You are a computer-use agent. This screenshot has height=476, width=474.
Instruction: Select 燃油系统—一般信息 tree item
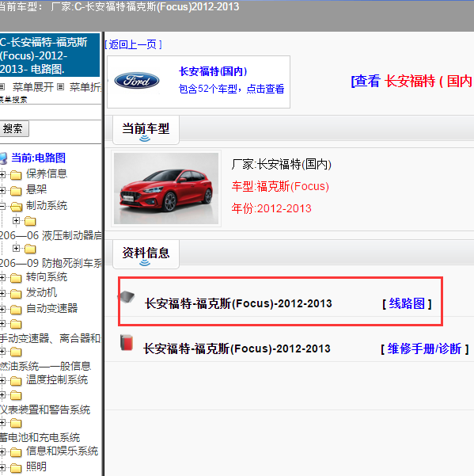pos(45,366)
